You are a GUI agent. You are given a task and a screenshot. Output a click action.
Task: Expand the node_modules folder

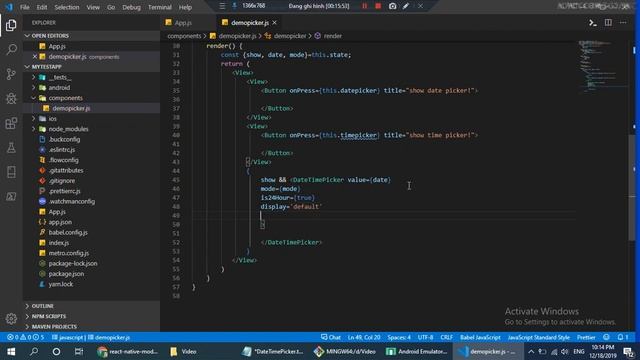click(68, 129)
